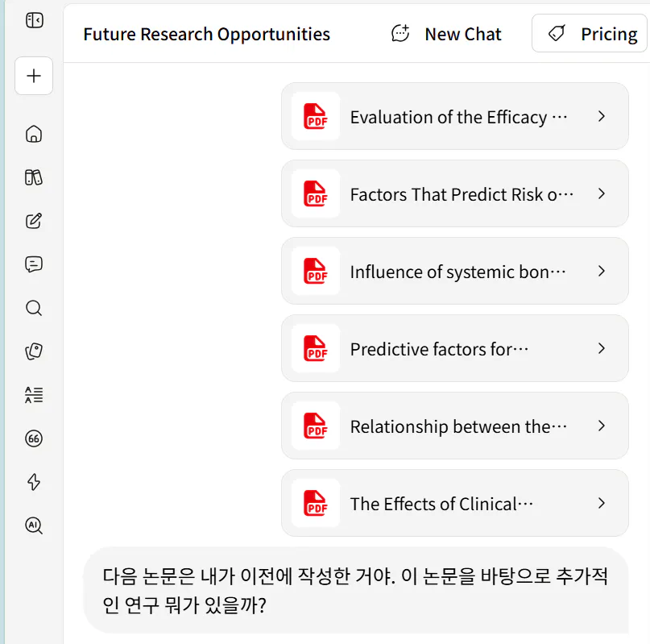Open the citation quotes icon

pos(34,438)
